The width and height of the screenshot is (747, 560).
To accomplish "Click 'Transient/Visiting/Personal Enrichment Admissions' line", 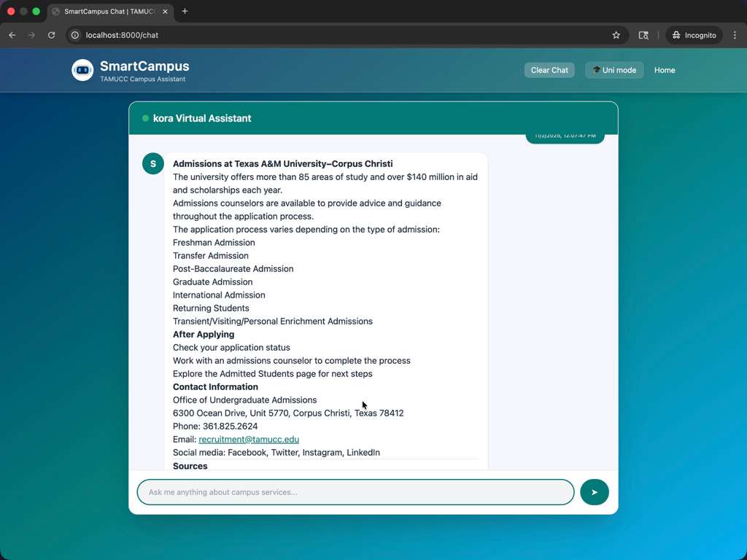I will coord(273,321).
